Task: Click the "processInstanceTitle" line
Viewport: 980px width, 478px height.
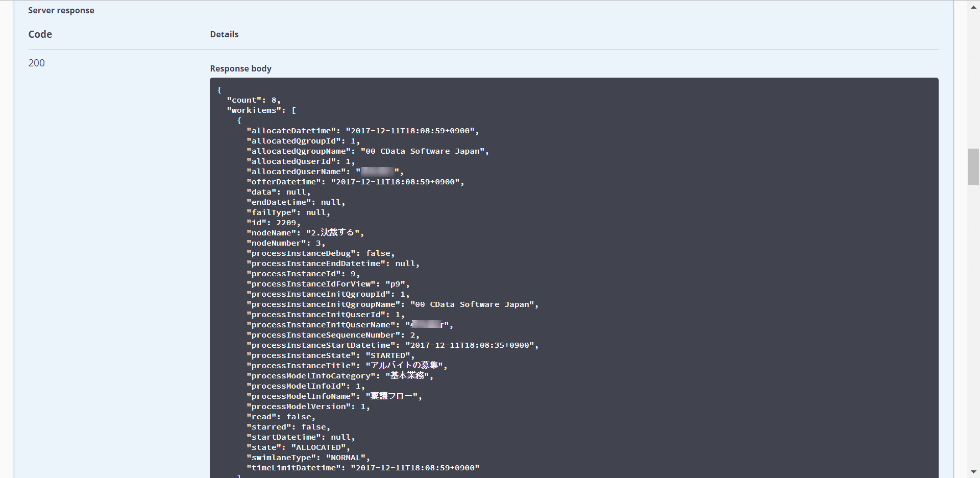Action: [x=347, y=366]
